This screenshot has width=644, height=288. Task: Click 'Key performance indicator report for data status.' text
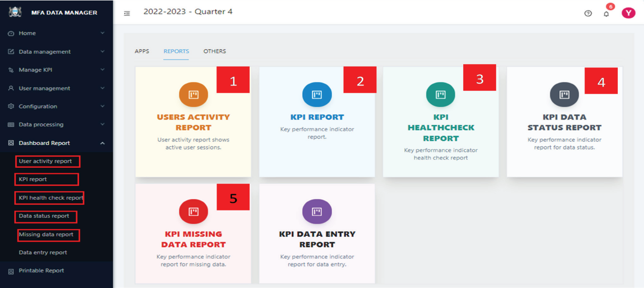pos(565,144)
